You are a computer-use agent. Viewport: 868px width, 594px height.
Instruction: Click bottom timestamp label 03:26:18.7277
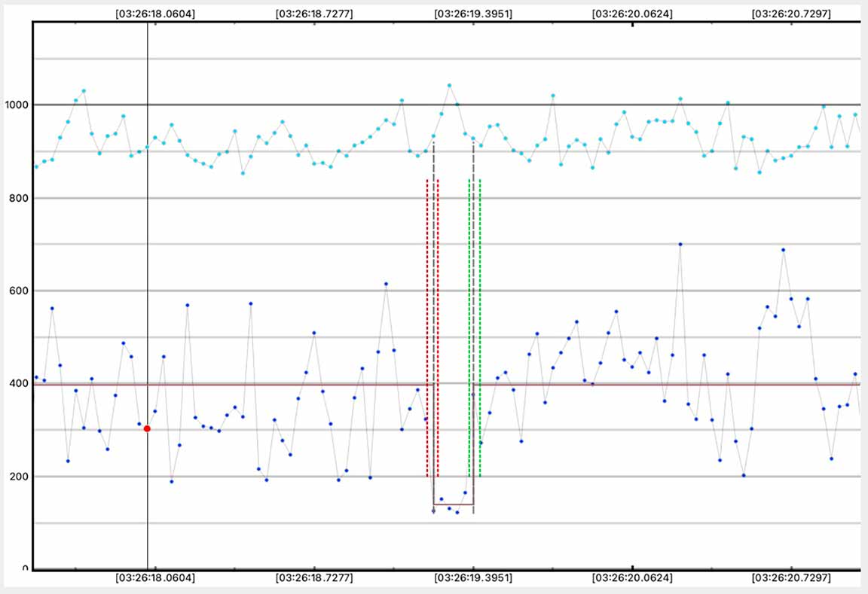tap(313, 579)
